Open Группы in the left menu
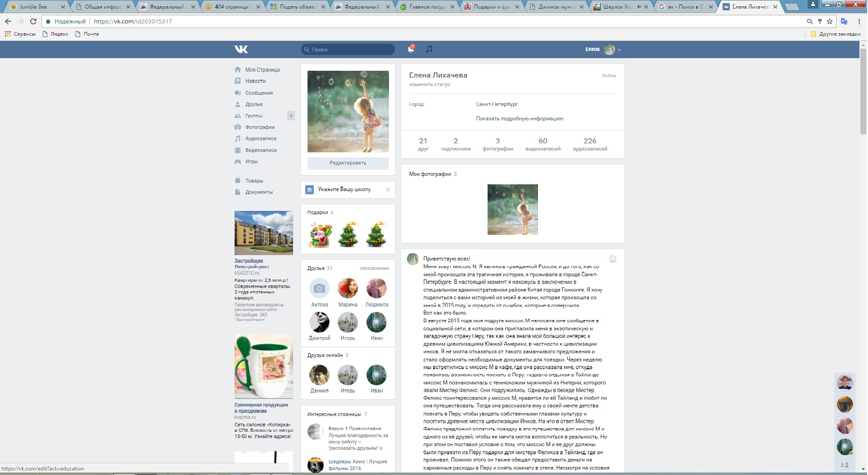868x475 pixels. click(x=254, y=116)
